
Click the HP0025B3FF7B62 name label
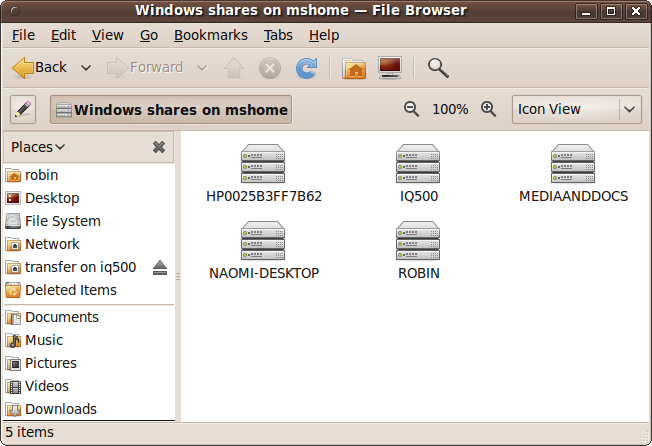[x=264, y=196]
